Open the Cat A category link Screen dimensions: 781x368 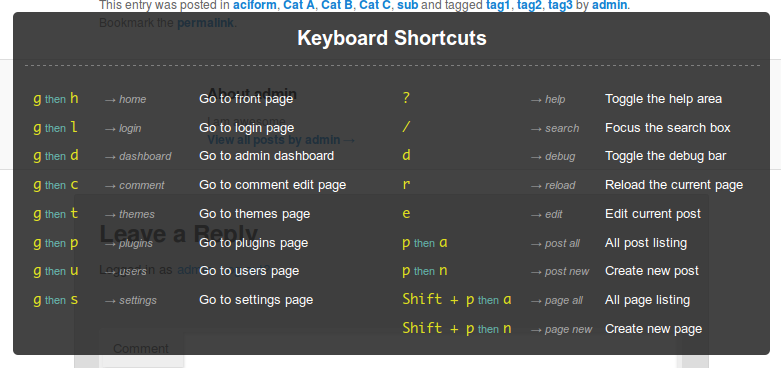coord(299,5)
